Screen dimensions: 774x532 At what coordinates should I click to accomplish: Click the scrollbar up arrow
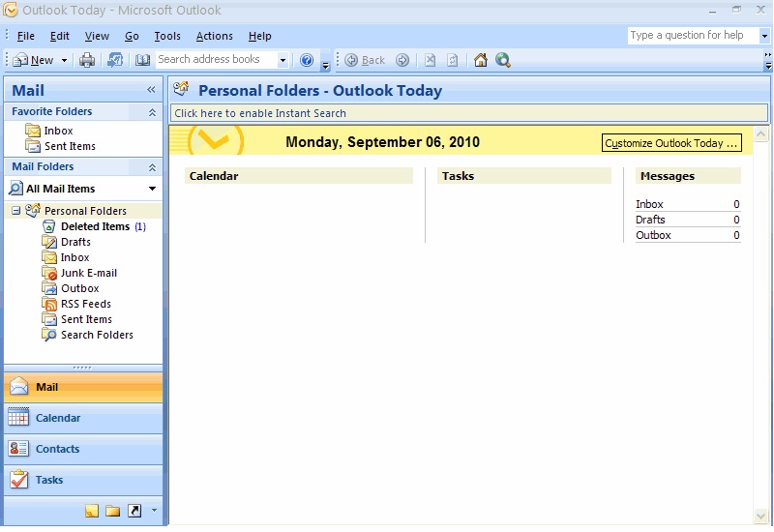point(760,133)
